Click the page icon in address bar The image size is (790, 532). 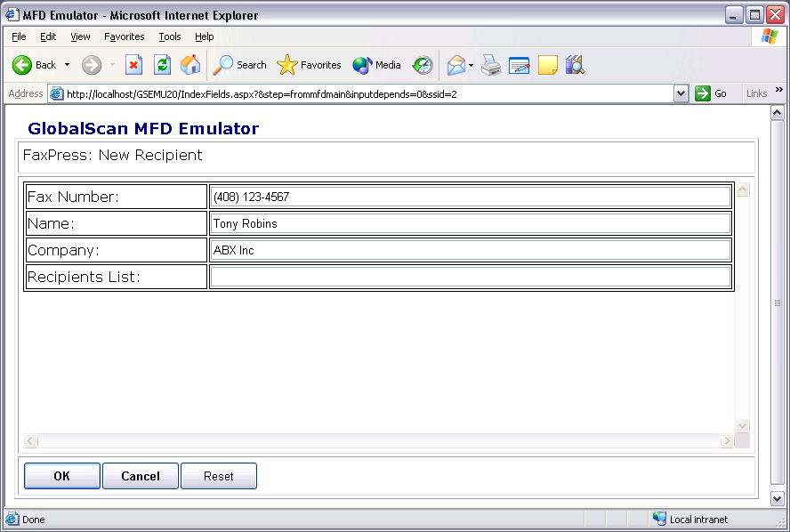point(56,93)
